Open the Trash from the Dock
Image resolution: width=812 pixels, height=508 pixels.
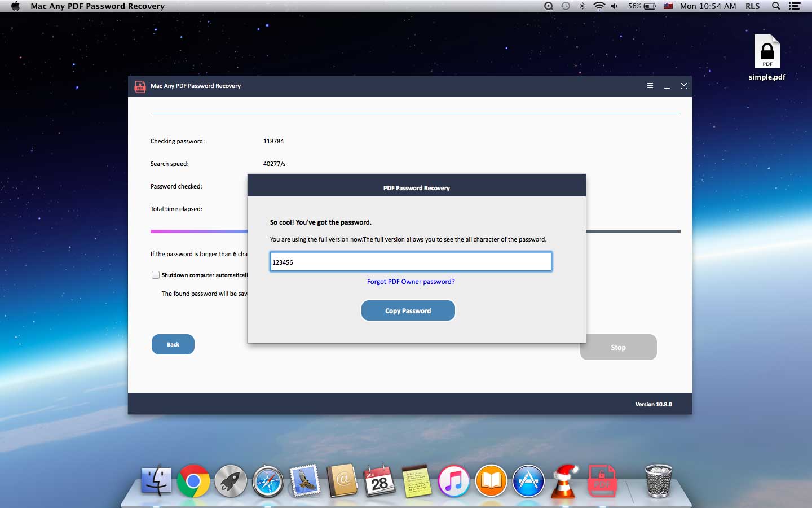coord(658,481)
